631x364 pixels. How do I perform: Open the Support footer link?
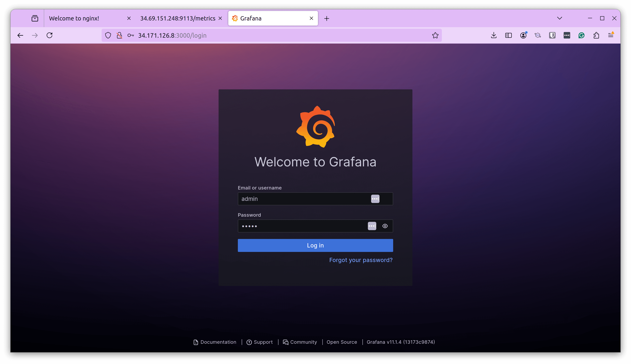260,342
